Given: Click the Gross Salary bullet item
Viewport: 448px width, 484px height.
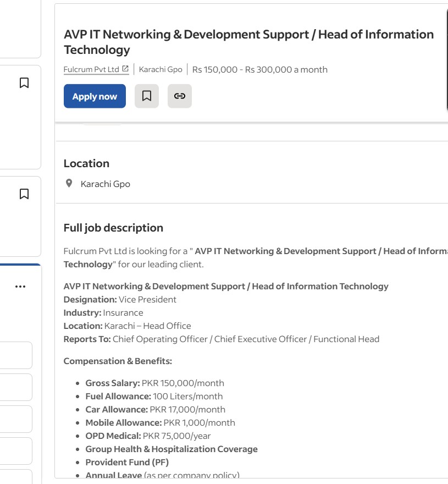Looking at the screenshot, I should (x=154, y=383).
